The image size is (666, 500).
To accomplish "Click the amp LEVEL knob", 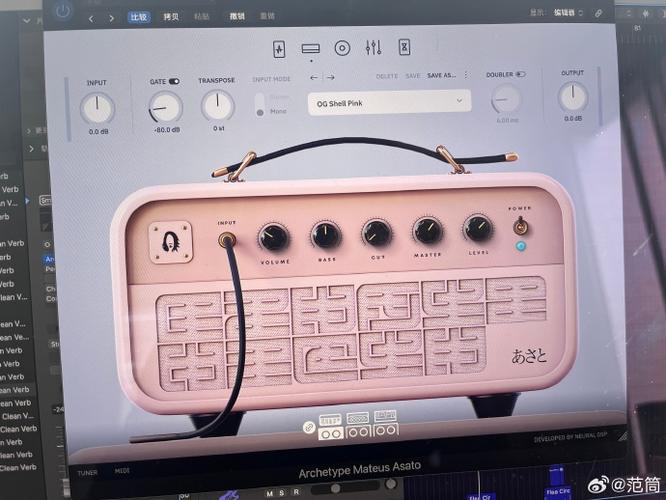I will tap(477, 228).
